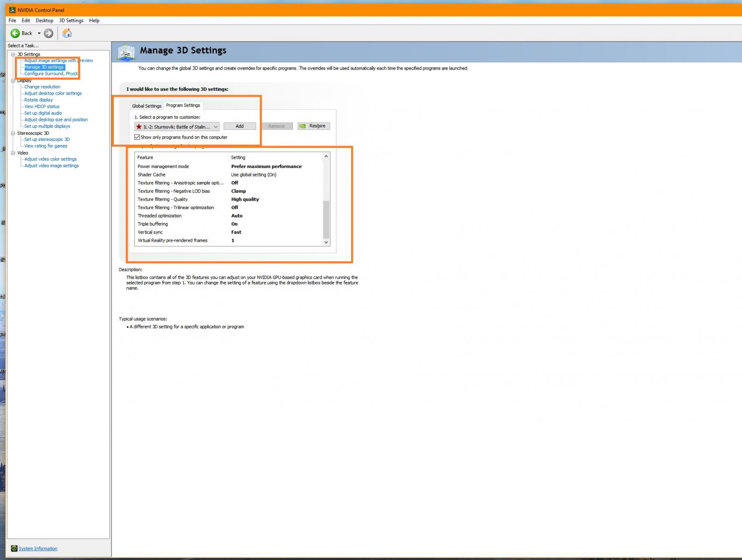742x560 pixels.
Task: Select the Shader Cache setting row
Action: 229,175
